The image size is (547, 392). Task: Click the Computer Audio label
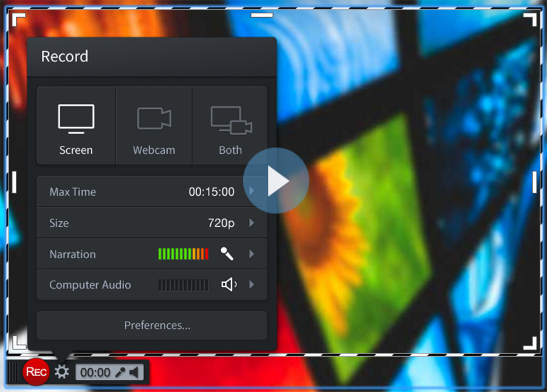(x=90, y=285)
